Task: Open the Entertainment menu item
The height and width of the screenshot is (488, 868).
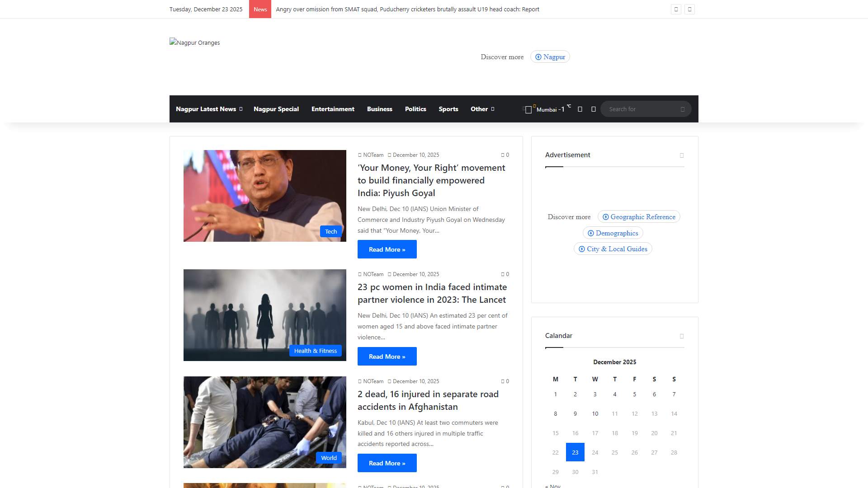Action: click(333, 109)
